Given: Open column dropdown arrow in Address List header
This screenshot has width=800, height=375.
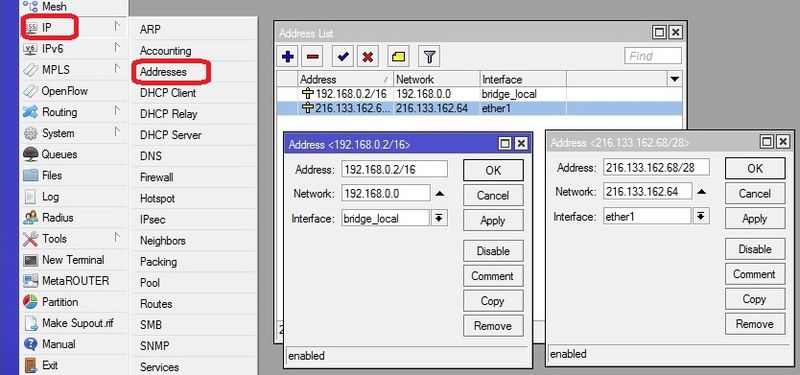Looking at the screenshot, I should tap(674, 79).
